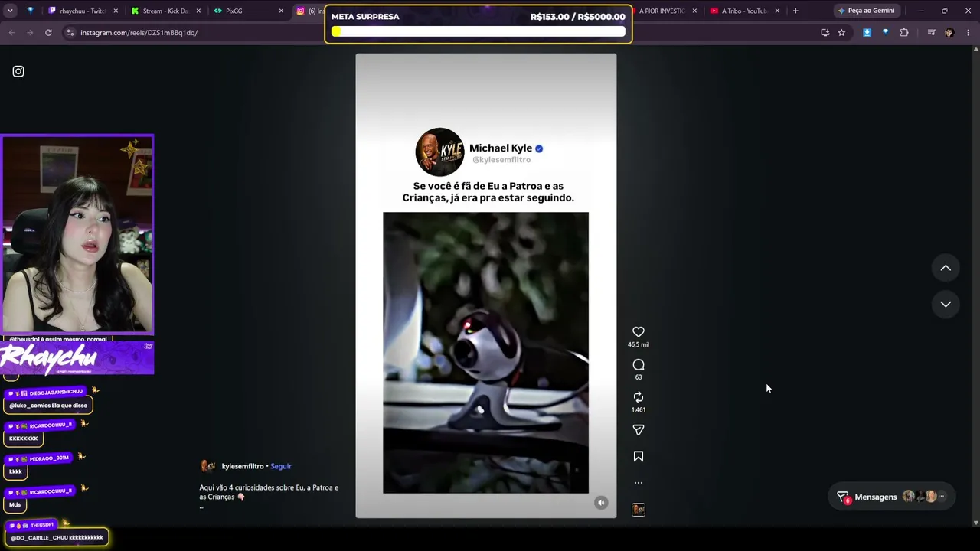Close the PixGG tab
Viewport: 980px width, 551px height.
(281, 11)
